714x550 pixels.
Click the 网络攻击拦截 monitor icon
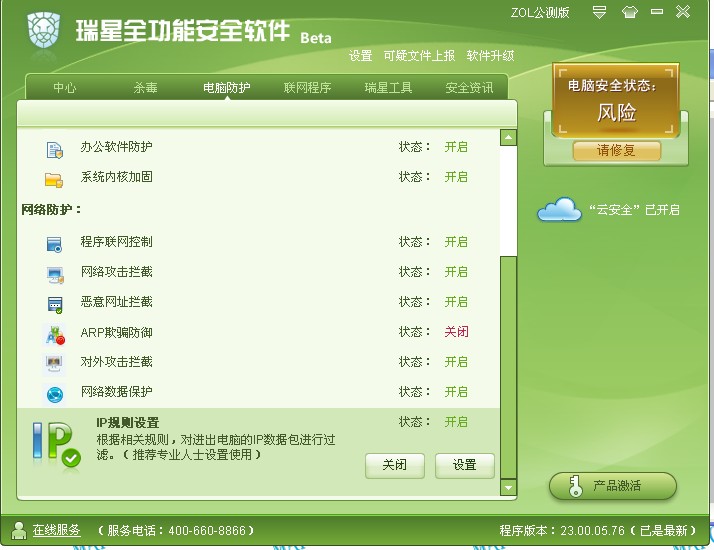click(x=55, y=275)
